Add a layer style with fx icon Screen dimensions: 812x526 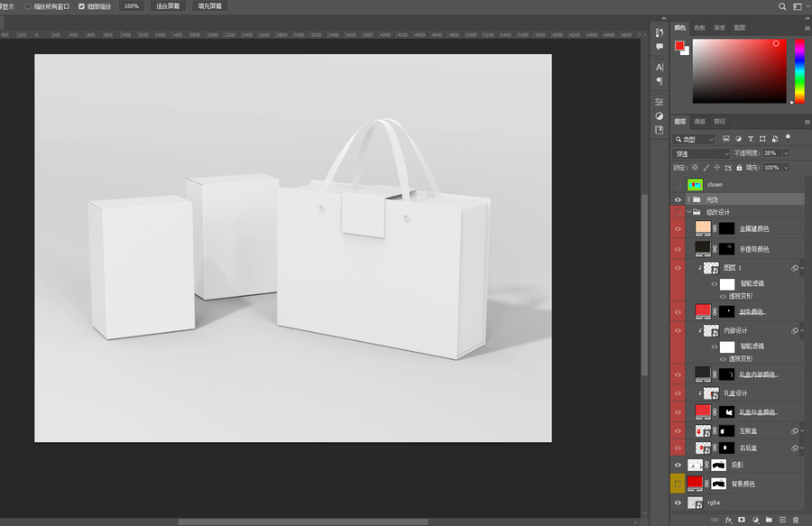[729, 520]
